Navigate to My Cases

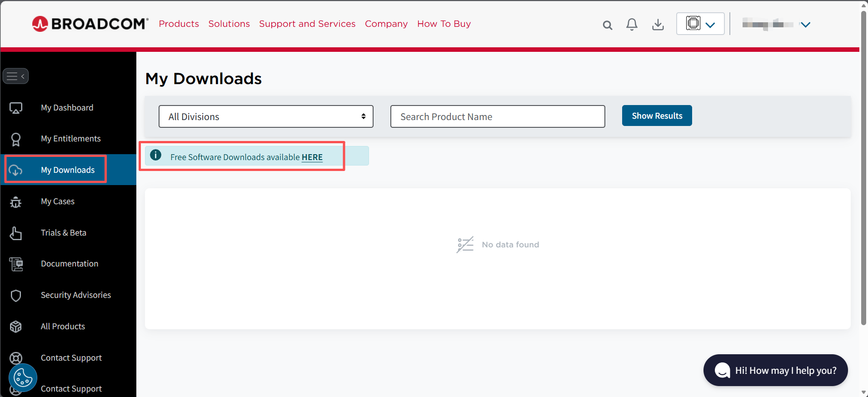(x=58, y=201)
